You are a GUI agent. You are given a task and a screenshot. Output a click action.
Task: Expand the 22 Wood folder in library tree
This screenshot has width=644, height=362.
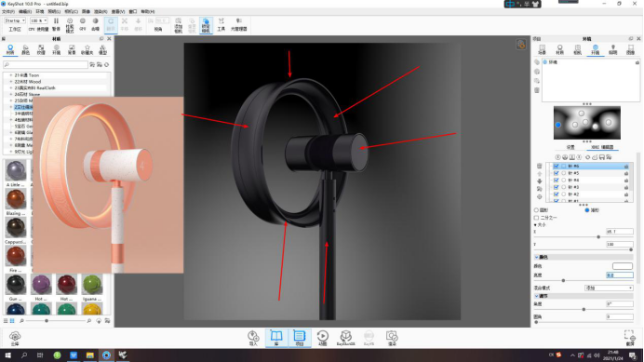coord(11,81)
